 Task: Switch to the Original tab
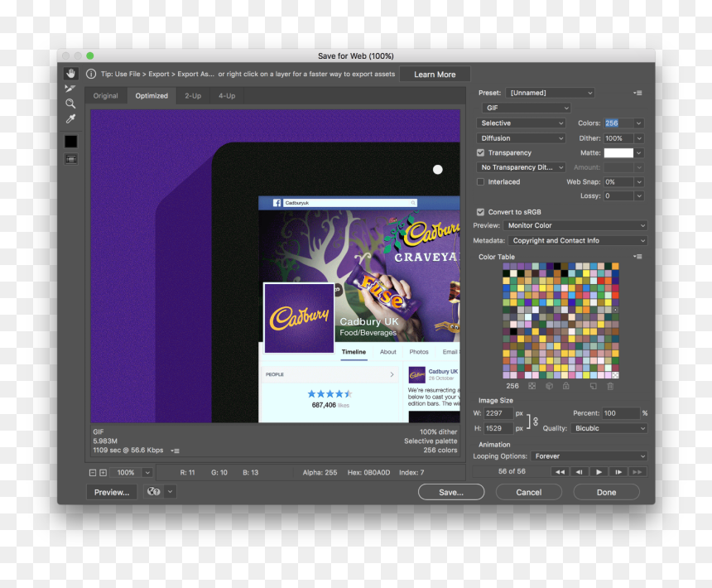105,96
